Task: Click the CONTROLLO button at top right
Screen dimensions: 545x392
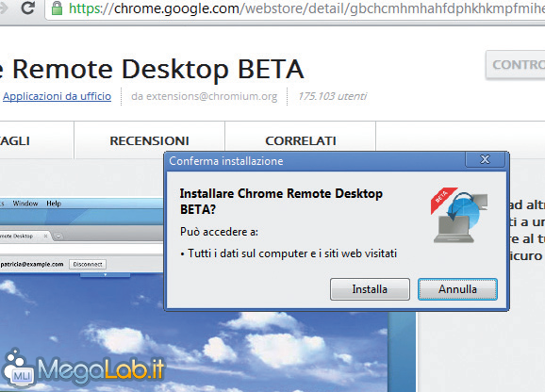Action: (516, 65)
